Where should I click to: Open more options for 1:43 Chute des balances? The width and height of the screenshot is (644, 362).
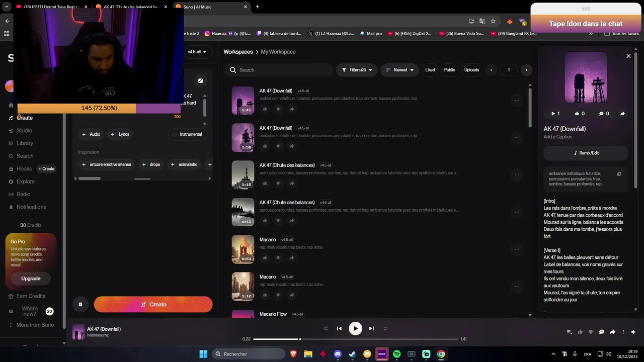point(517,212)
